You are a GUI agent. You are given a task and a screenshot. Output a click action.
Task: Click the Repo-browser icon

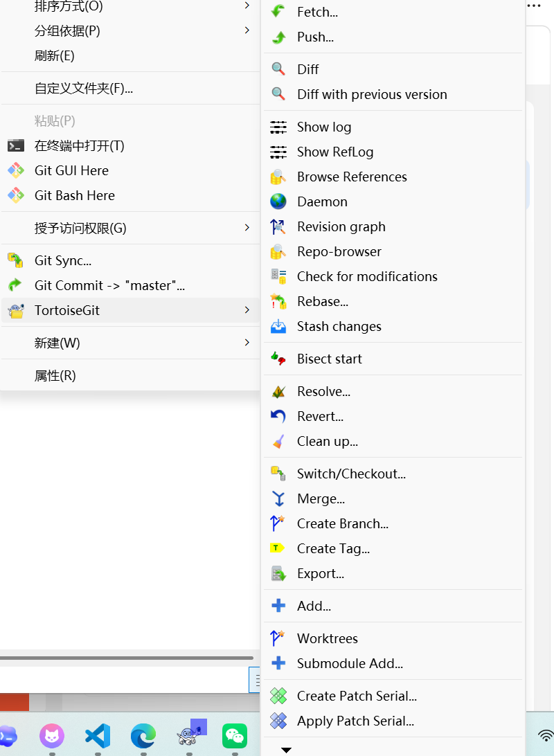pyautogui.click(x=278, y=252)
